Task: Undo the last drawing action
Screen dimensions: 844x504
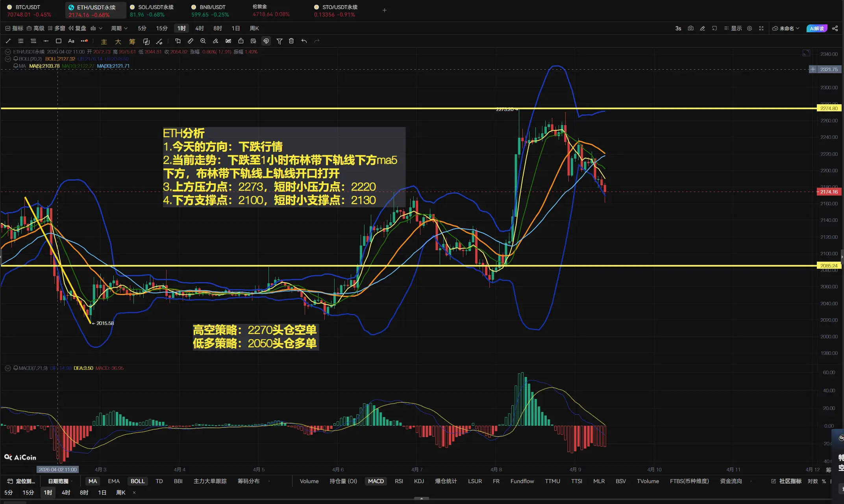Action: (304, 41)
